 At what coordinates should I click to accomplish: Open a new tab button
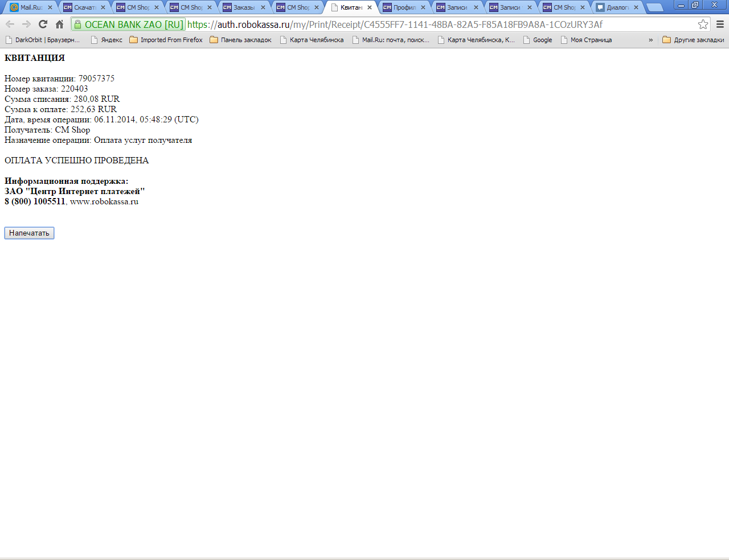pos(655,7)
